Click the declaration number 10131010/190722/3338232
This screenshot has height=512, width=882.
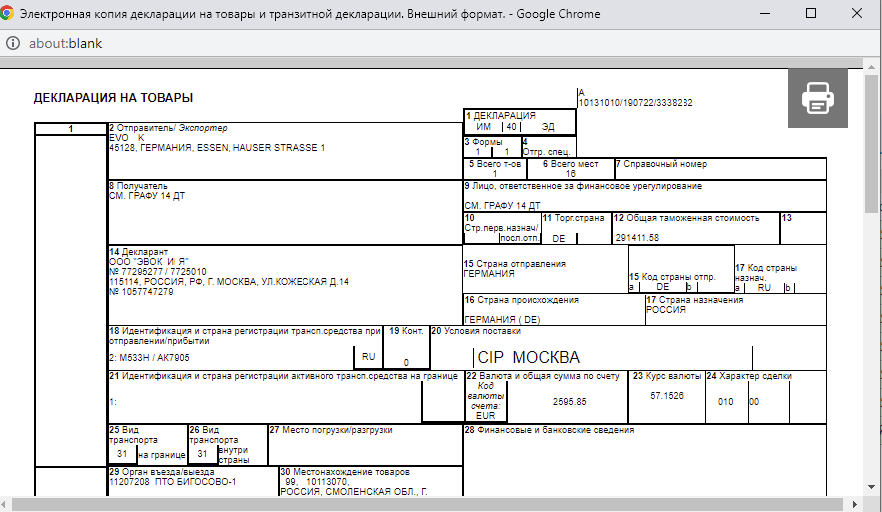tap(635, 103)
